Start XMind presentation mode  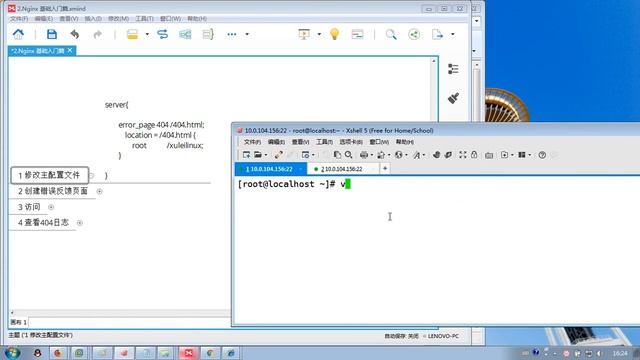pyautogui.click(x=304, y=34)
